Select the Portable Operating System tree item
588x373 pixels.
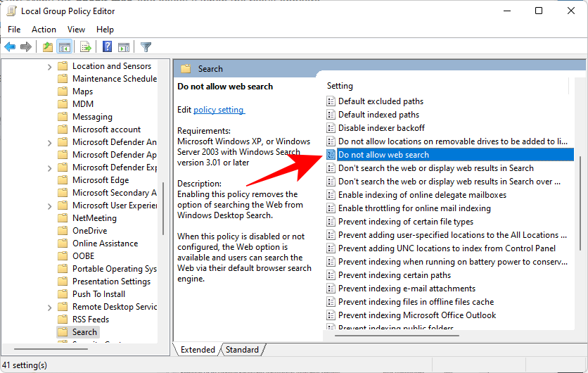115,268
